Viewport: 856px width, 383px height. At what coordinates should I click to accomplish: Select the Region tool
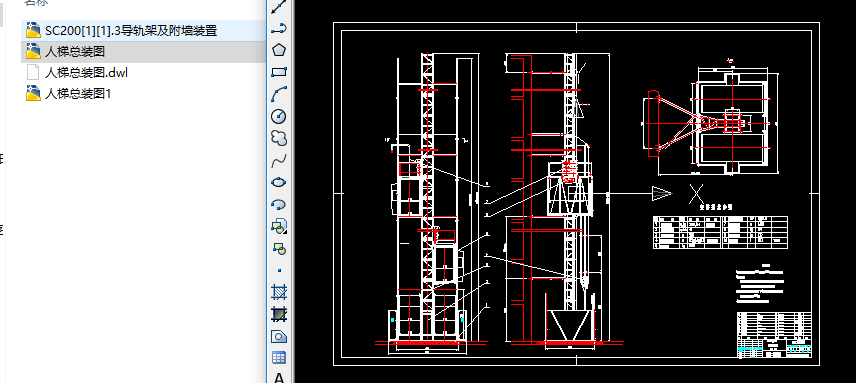279,336
